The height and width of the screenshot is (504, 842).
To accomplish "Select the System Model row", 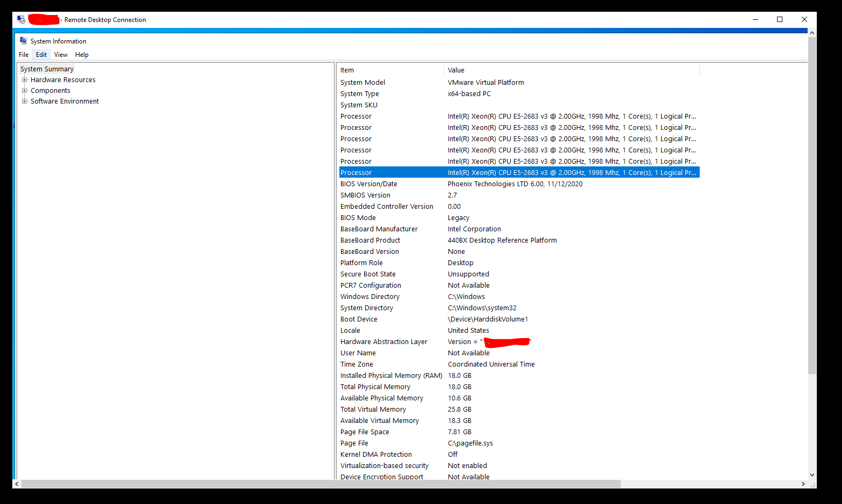I will pos(519,83).
